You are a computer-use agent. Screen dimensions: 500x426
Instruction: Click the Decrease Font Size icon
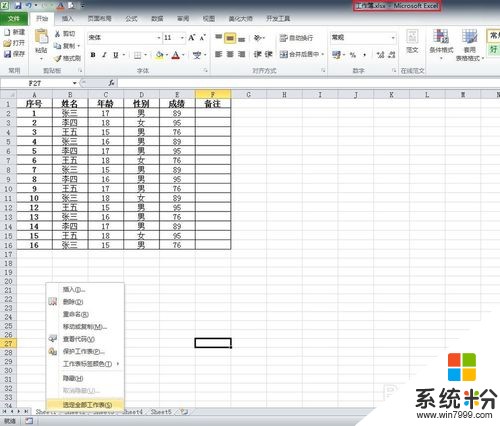tap(203, 38)
